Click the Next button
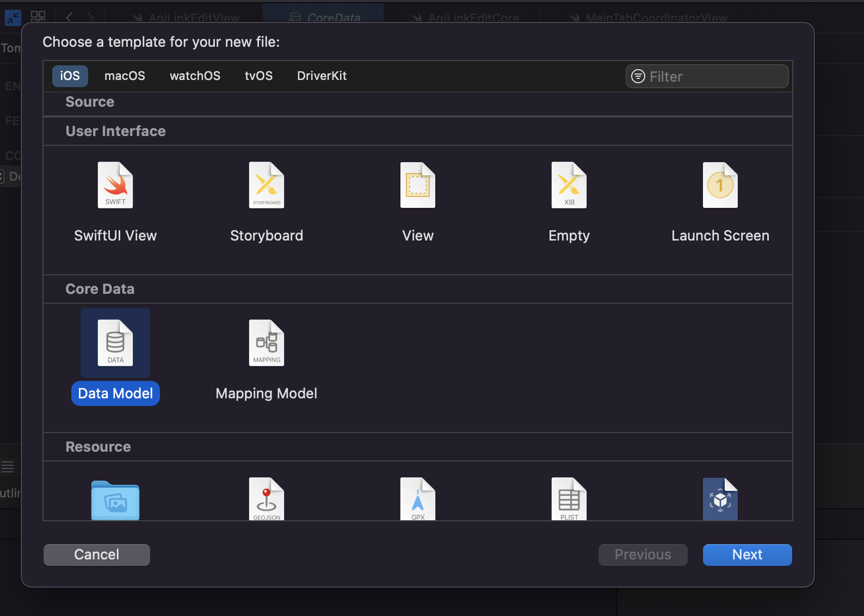 747,555
